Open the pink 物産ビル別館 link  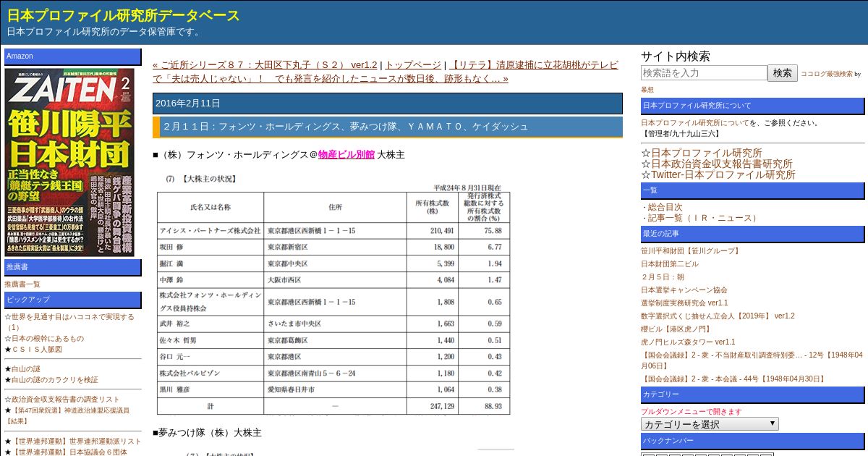pos(346,154)
